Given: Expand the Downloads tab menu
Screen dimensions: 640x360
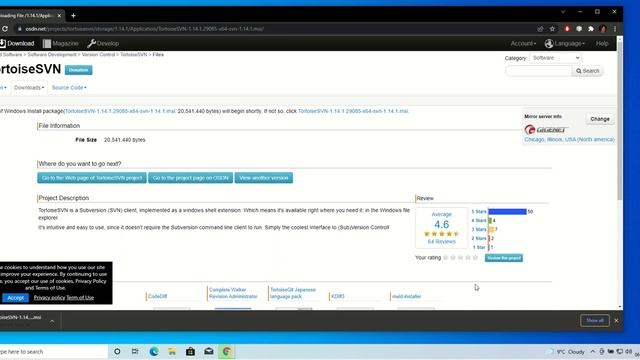Looking at the screenshot, I should (29, 87).
